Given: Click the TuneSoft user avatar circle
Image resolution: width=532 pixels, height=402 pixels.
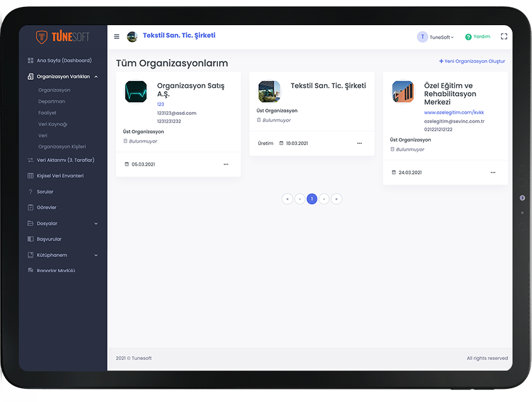Looking at the screenshot, I should coord(423,36).
